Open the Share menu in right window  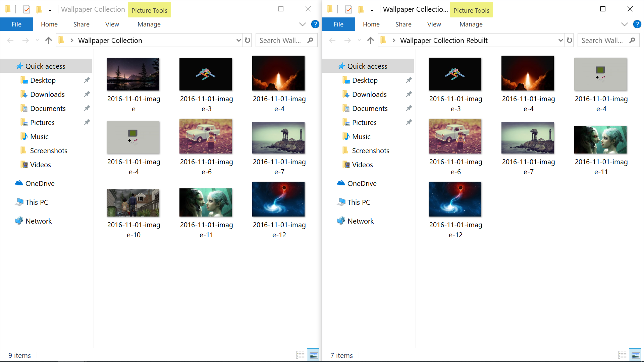point(402,24)
